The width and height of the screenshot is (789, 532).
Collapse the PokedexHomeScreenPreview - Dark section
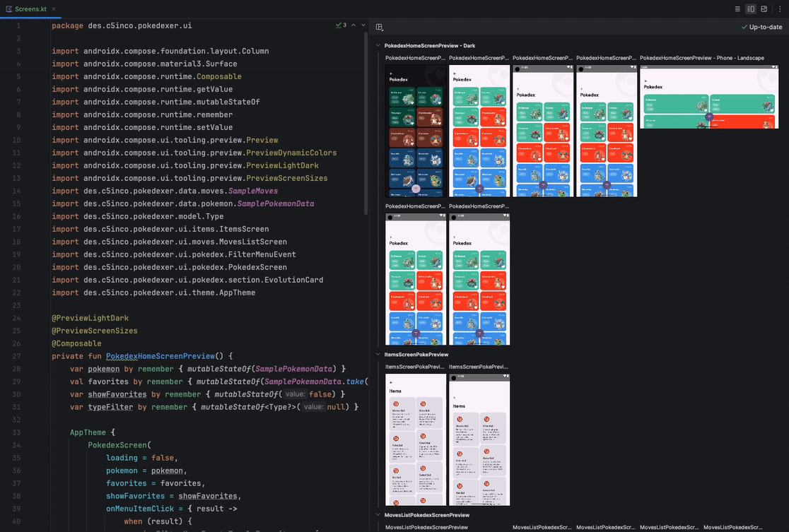tap(377, 45)
